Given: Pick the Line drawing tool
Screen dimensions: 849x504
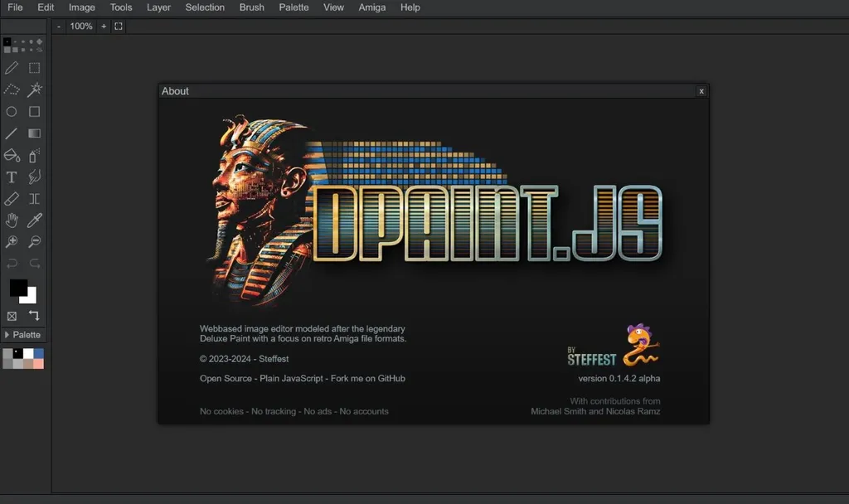Looking at the screenshot, I should pyautogui.click(x=11, y=133).
